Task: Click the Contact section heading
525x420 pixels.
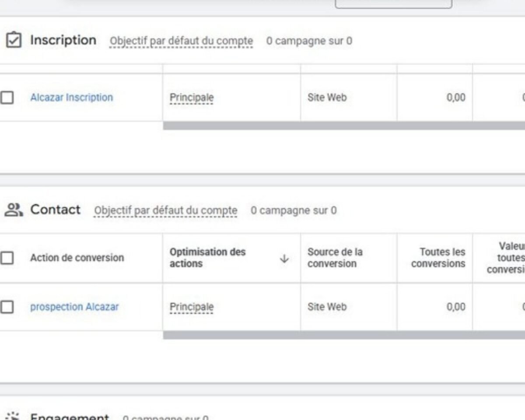Action: point(55,210)
